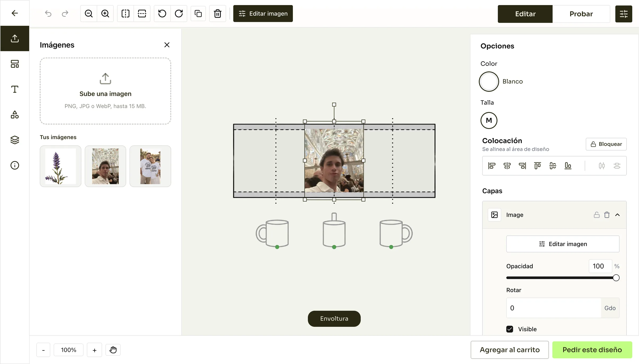Select the Blanco color swatch

click(489, 81)
